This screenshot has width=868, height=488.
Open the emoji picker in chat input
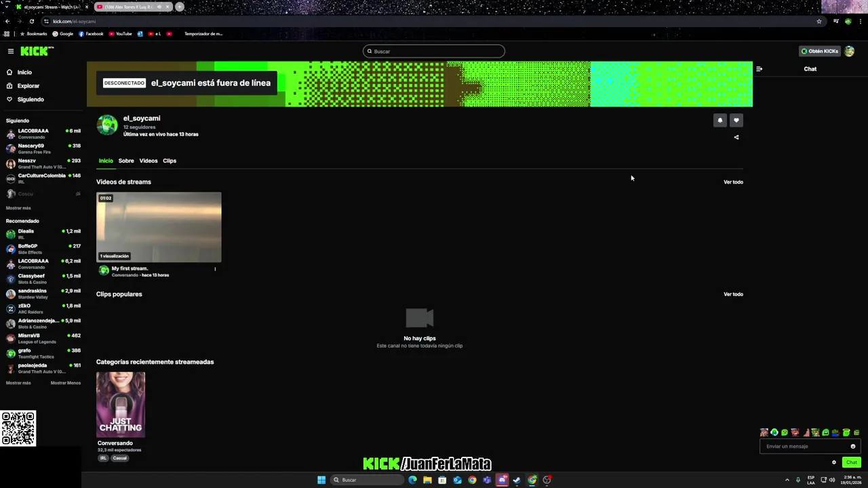pyautogui.click(x=853, y=447)
